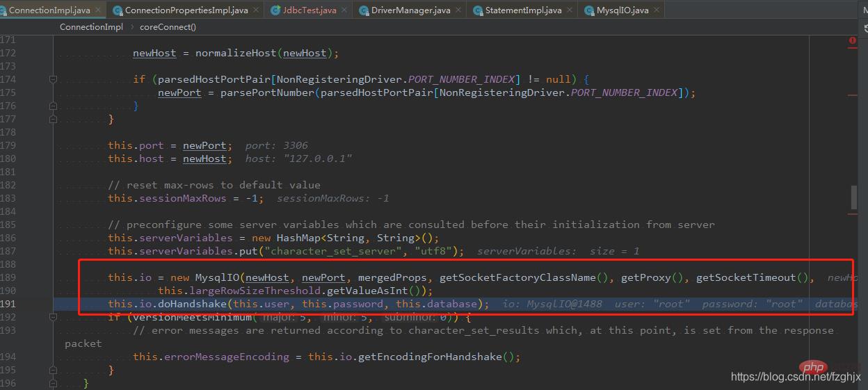Click the editor vertical scrollbar thumb
Image resolution: width=868 pixels, height=390 pixels.
point(854,197)
